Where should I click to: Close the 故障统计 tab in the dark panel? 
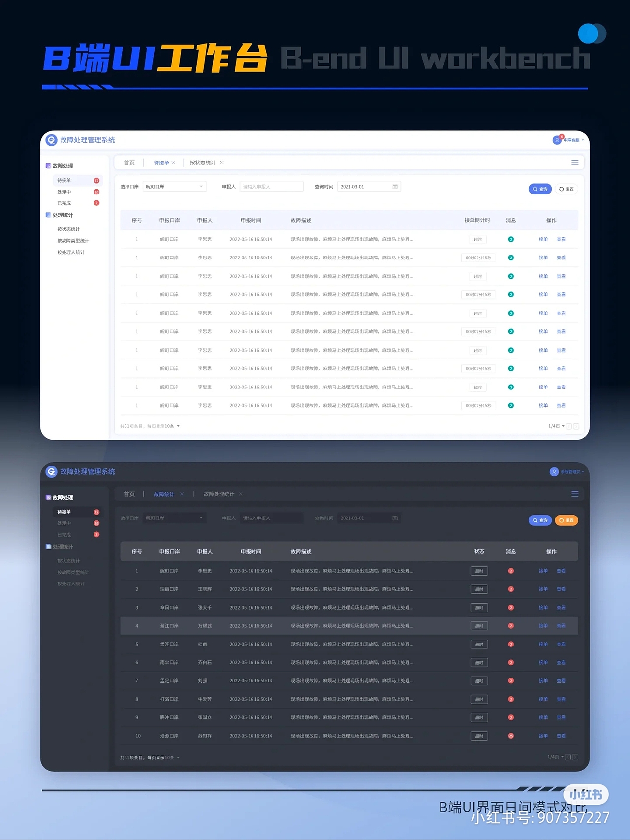pos(182,494)
